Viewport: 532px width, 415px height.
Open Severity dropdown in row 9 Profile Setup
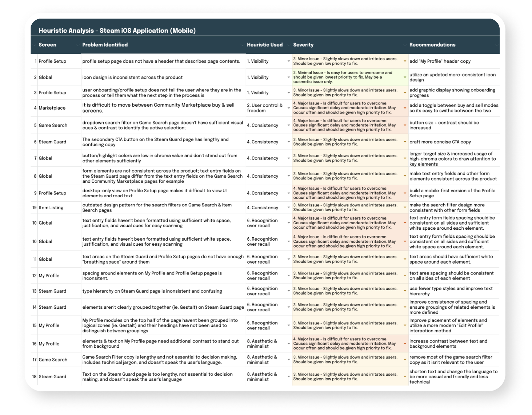click(x=405, y=193)
